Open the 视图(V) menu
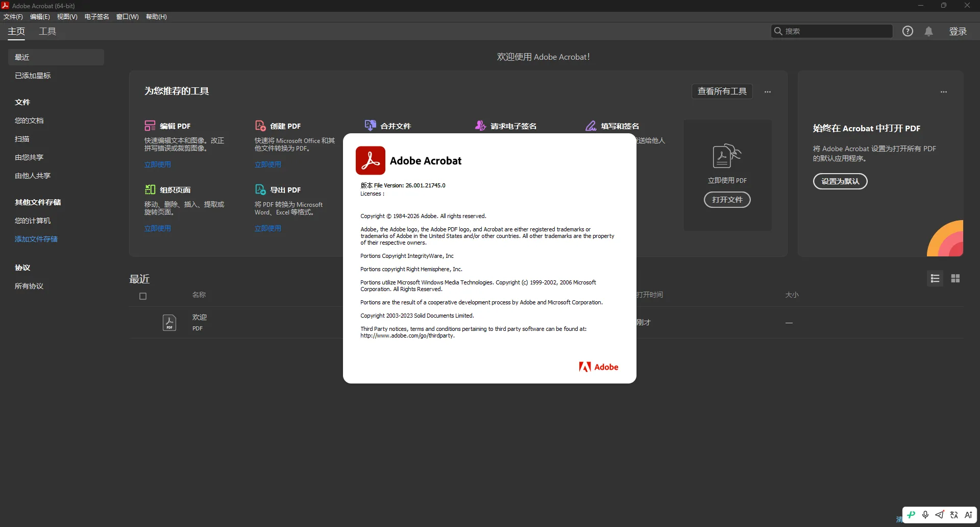 coord(67,17)
